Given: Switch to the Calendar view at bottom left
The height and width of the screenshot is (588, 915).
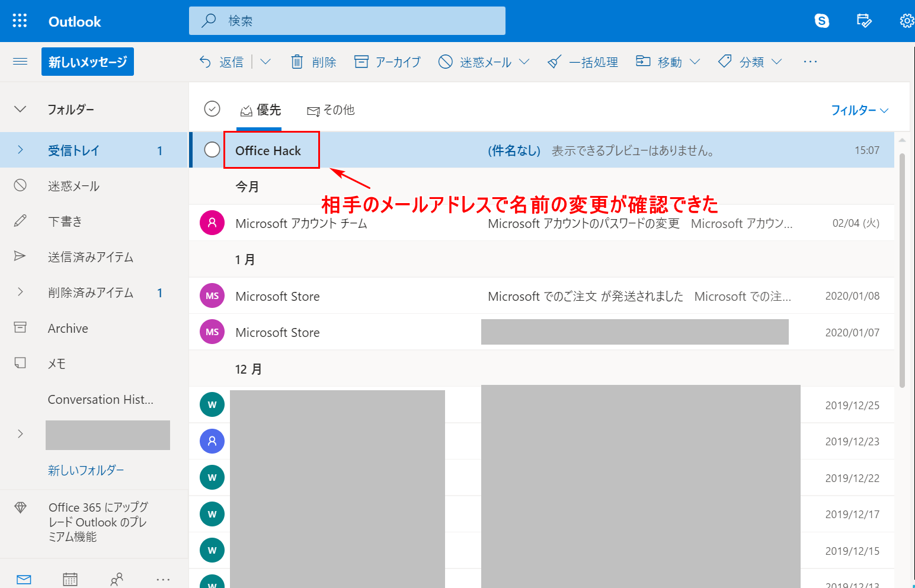Looking at the screenshot, I should pos(70,579).
